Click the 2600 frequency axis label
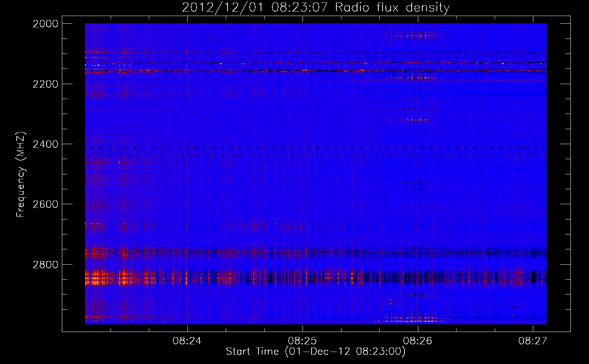The width and height of the screenshot is (589, 364). click(46, 204)
